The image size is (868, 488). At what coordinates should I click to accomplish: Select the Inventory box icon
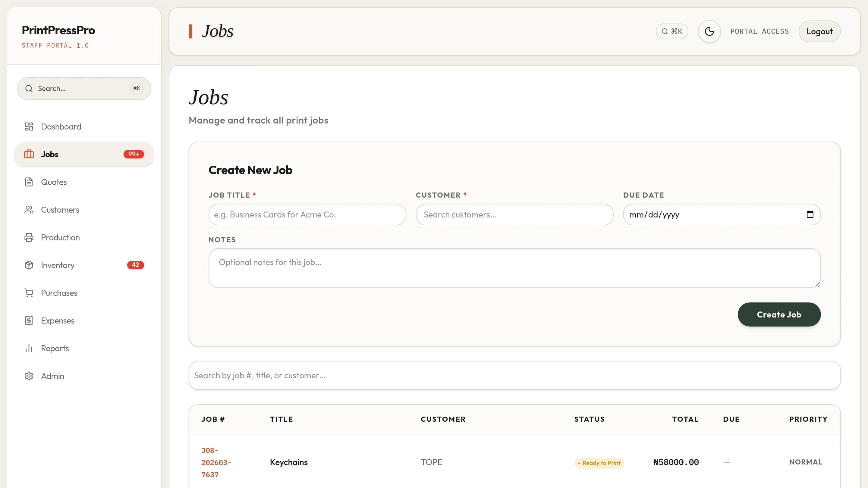(29, 265)
